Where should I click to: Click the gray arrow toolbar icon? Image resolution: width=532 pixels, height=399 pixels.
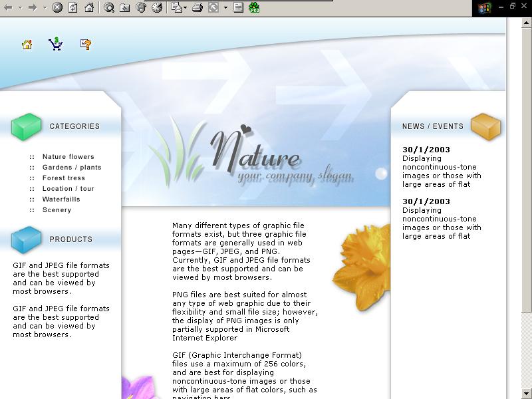coord(213,7)
